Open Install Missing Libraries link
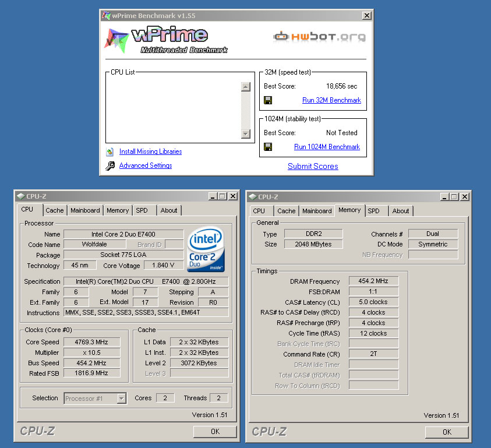The image size is (491, 448). click(151, 151)
